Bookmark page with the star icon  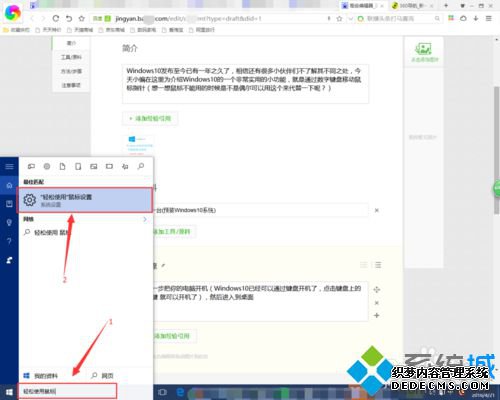coord(82,18)
